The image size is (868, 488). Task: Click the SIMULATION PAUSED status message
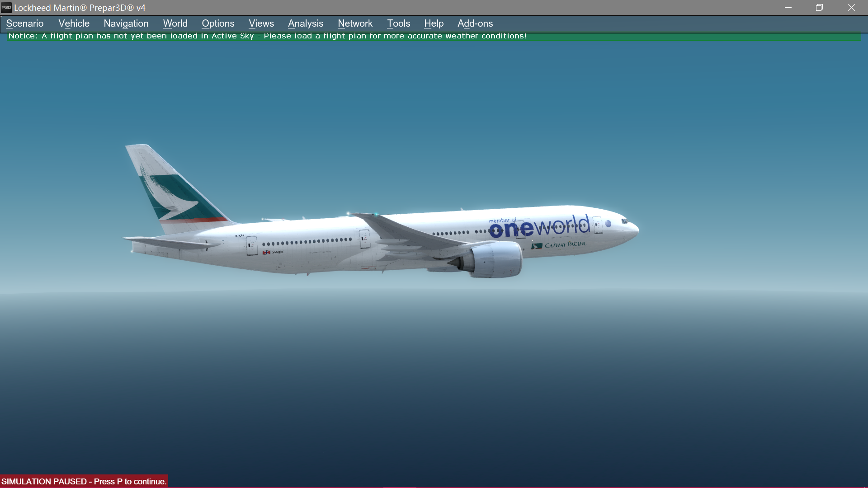[84, 481]
